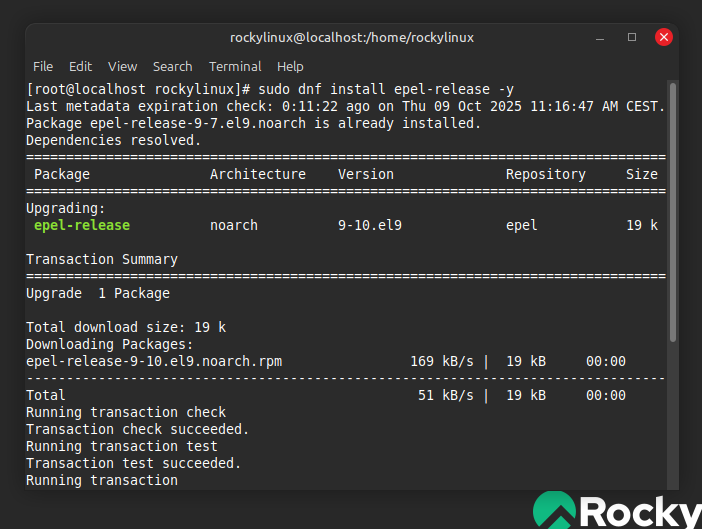This screenshot has width=702, height=529.
Task: Click the Repository column header
Action: point(545,174)
